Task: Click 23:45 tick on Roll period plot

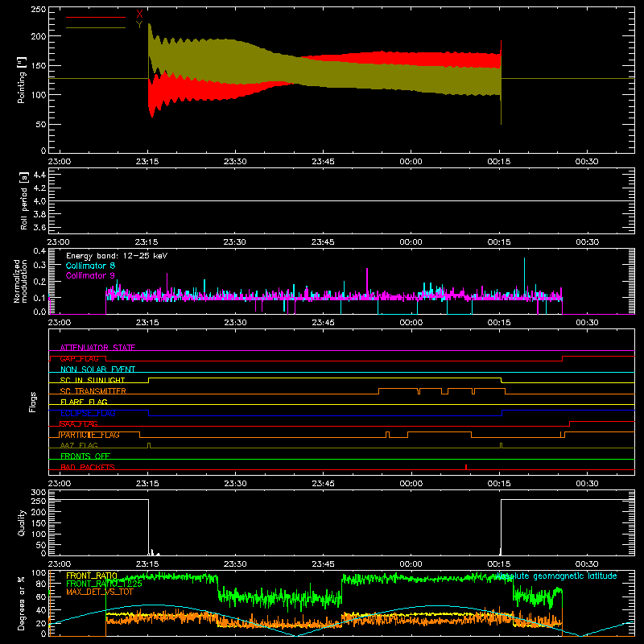Action: (x=323, y=242)
